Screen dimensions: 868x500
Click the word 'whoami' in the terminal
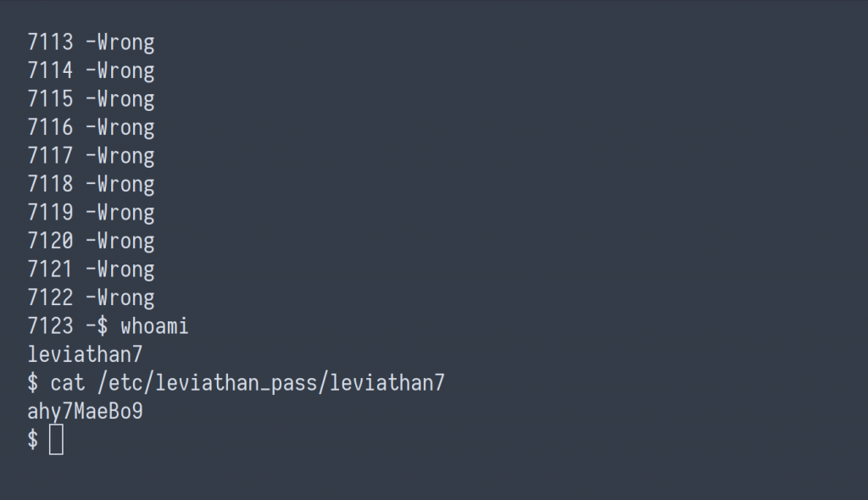[x=154, y=326]
